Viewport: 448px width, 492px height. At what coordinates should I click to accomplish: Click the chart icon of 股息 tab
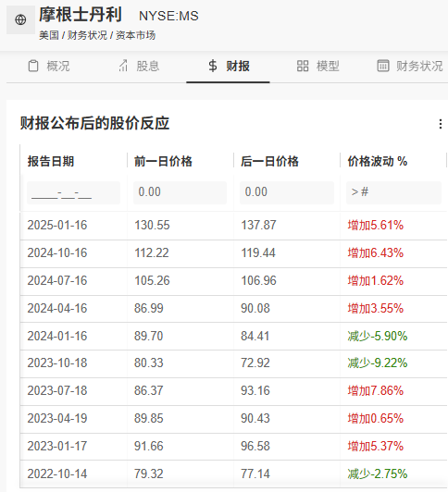click(123, 66)
